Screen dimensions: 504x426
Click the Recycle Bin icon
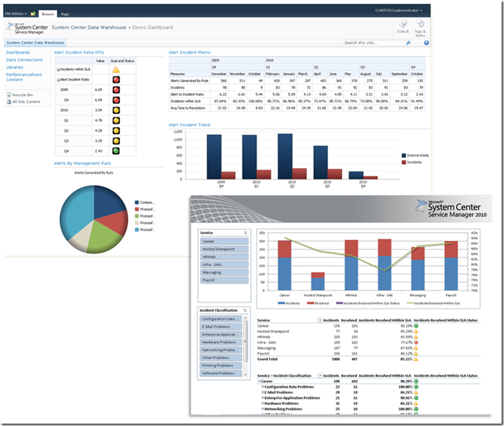coord(9,95)
